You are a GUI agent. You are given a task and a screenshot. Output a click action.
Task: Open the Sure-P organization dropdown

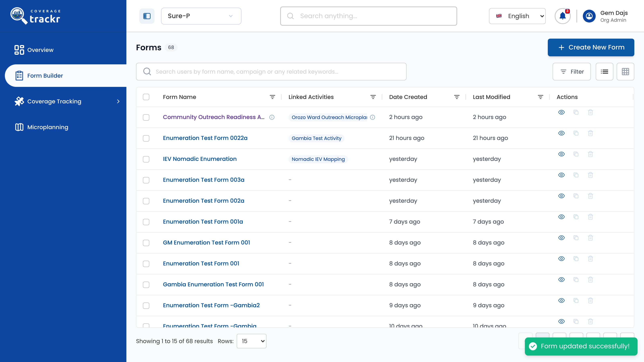click(201, 16)
